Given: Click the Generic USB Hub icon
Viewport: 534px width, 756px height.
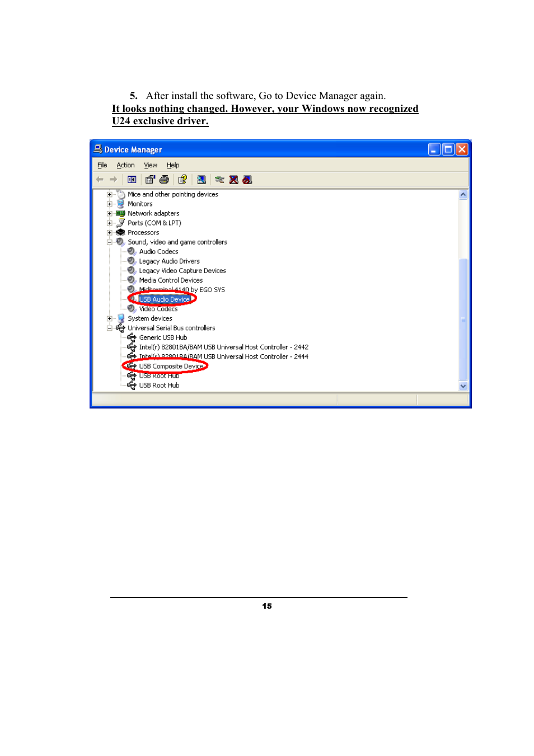Looking at the screenshot, I should click(132, 337).
